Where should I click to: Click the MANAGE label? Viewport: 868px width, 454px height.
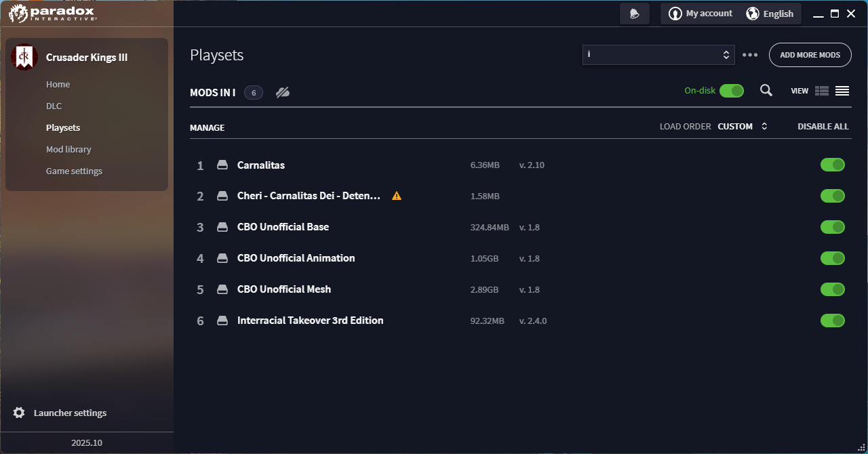pos(208,127)
